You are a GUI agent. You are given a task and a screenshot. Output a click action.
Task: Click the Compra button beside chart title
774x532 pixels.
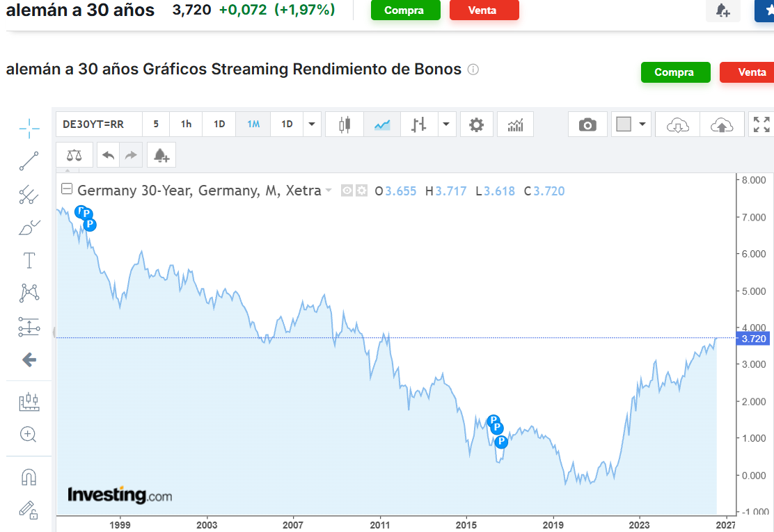click(x=675, y=72)
